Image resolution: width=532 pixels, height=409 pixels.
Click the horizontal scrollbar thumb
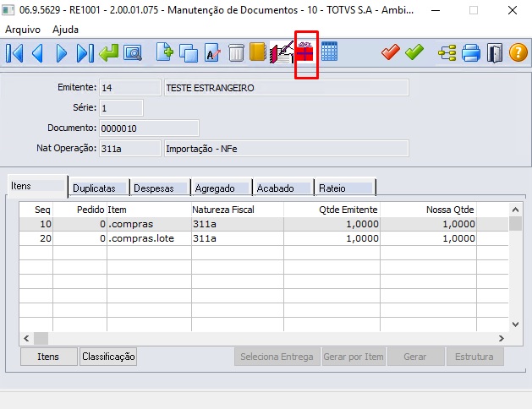tap(41, 338)
